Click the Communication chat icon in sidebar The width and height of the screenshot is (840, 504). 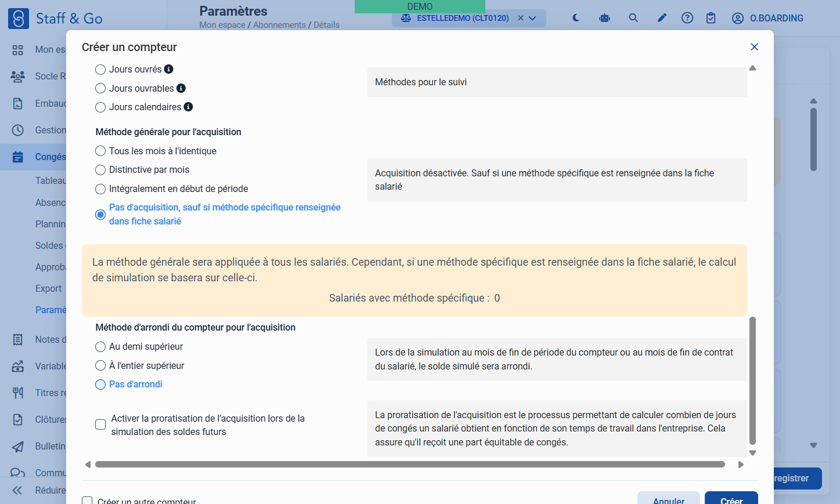click(18, 473)
